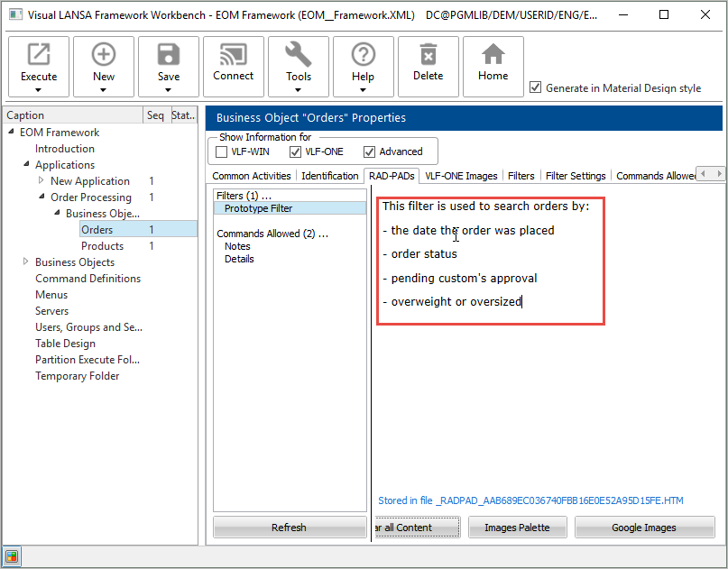Expand the Business Objects tree node
728x569 pixels.
point(26,262)
